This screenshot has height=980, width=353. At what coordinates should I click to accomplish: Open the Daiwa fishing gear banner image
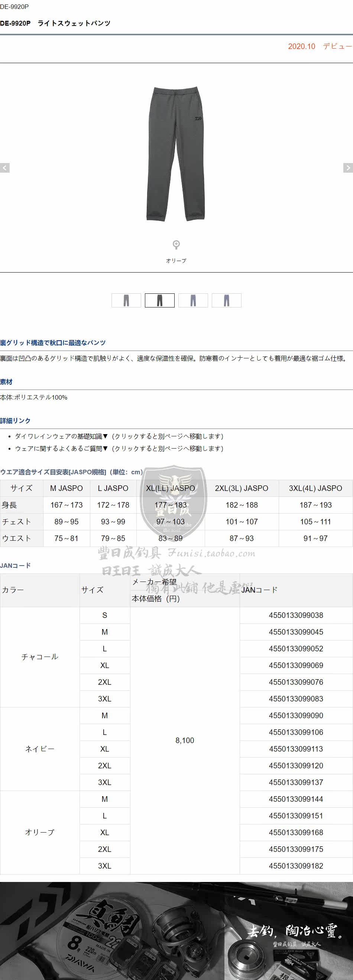(176, 931)
